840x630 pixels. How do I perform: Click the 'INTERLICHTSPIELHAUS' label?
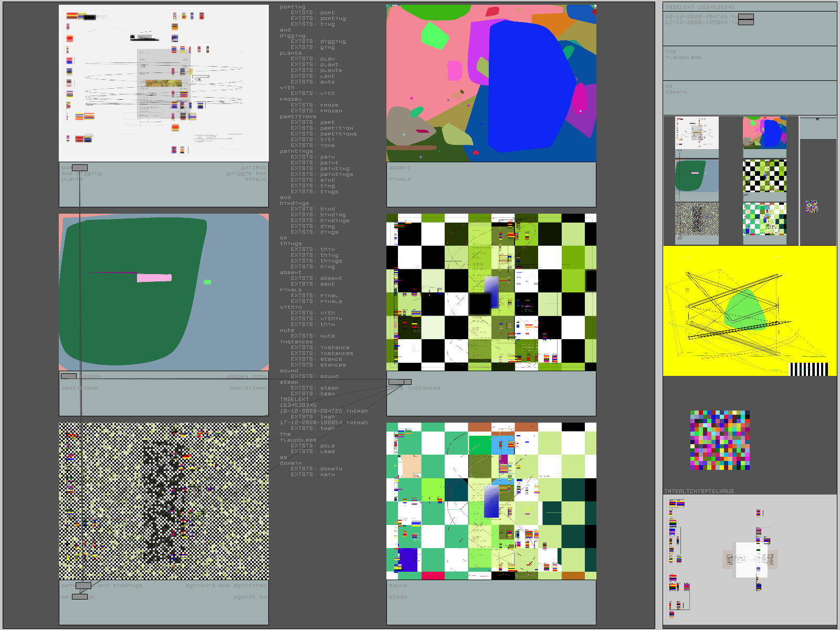point(699,491)
